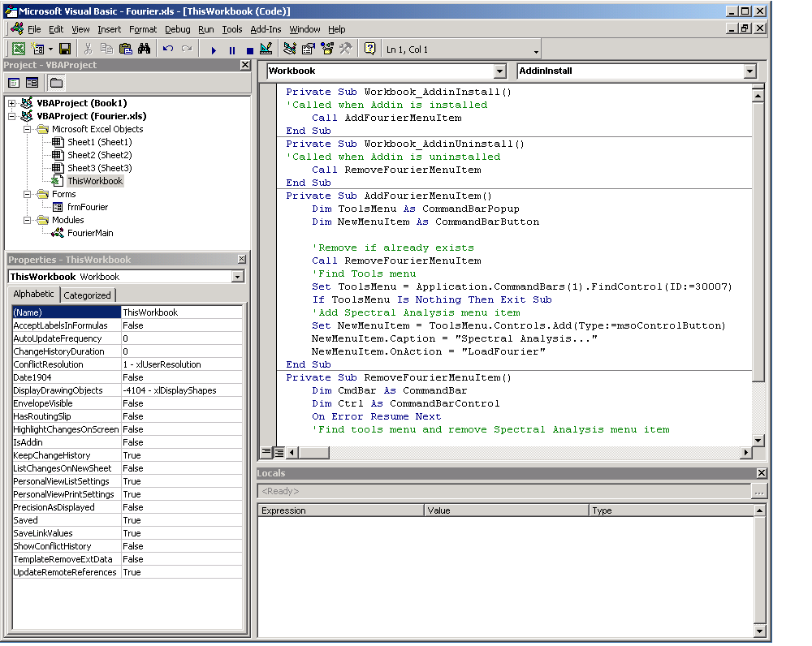Click the Paste clipboard icon

[125, 50]
